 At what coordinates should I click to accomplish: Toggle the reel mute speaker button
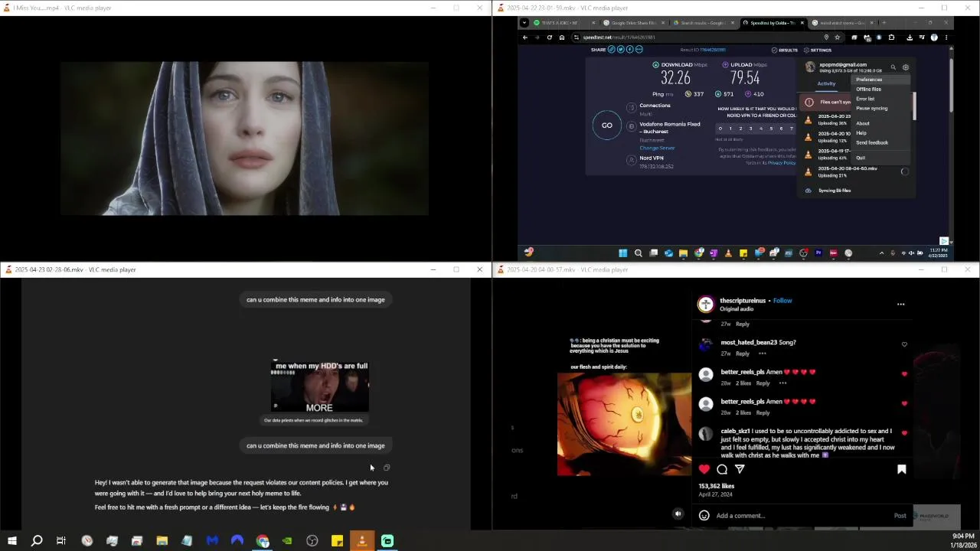click(x=678, y=514)
